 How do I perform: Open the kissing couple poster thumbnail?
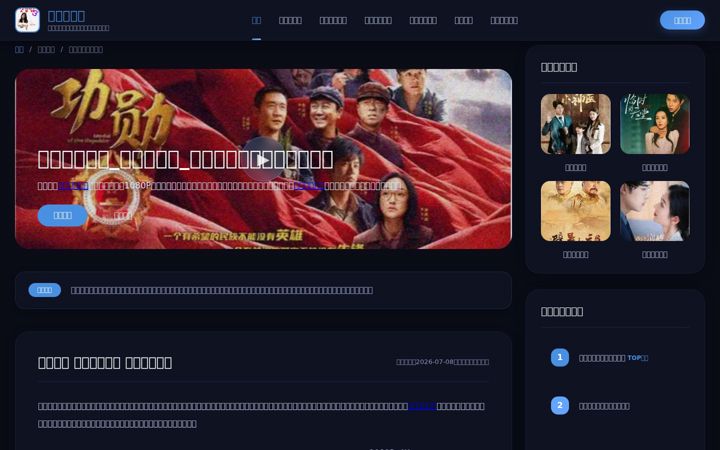[654, 211]
